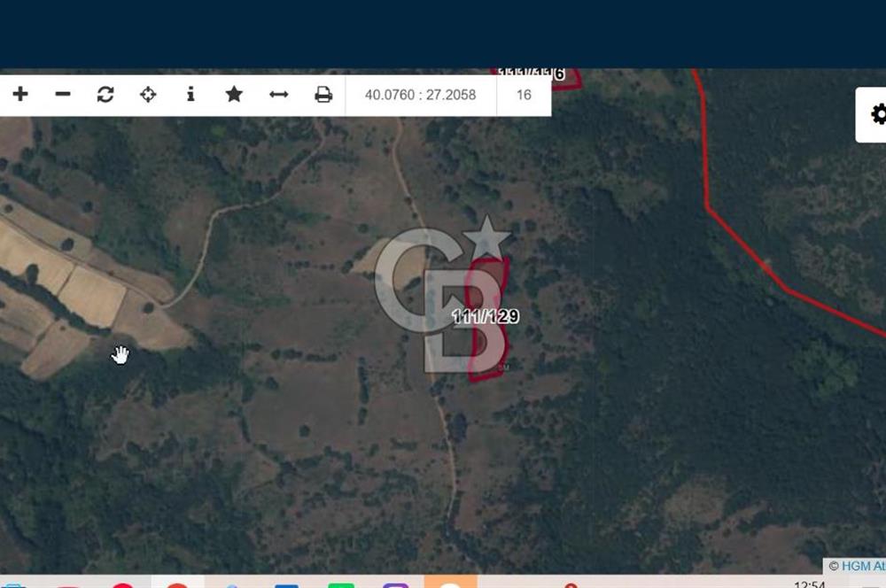
Task: Zoom out with the minus icon
Action: tap(63, 95)
